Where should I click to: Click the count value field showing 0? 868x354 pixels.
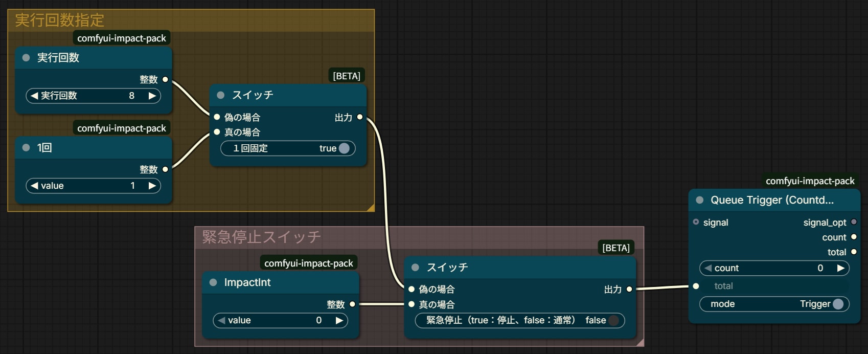pos(774,268)
